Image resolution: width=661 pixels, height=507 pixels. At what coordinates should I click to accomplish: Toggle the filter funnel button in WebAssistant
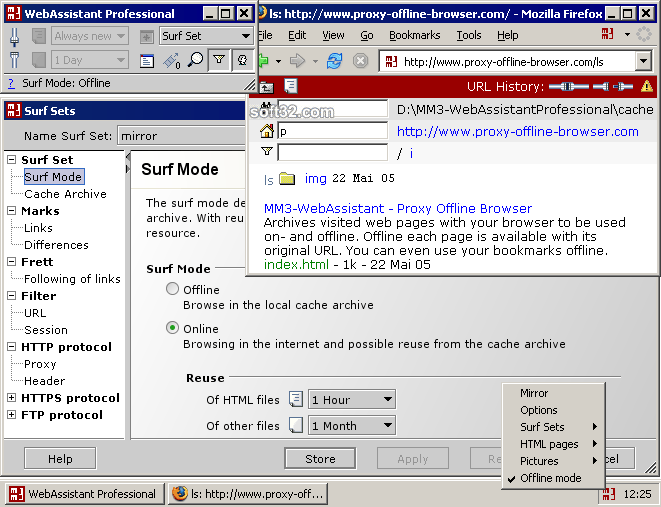tap(219, 60)
